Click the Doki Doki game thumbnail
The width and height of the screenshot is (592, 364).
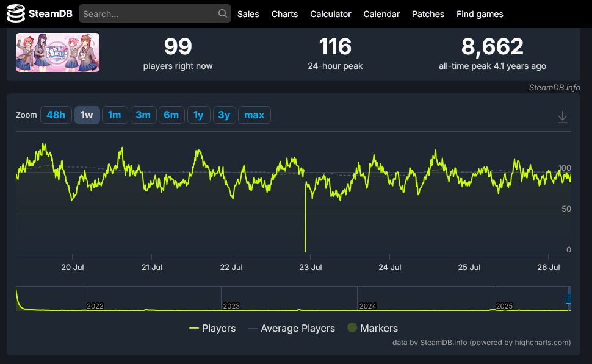click(58, 52)
